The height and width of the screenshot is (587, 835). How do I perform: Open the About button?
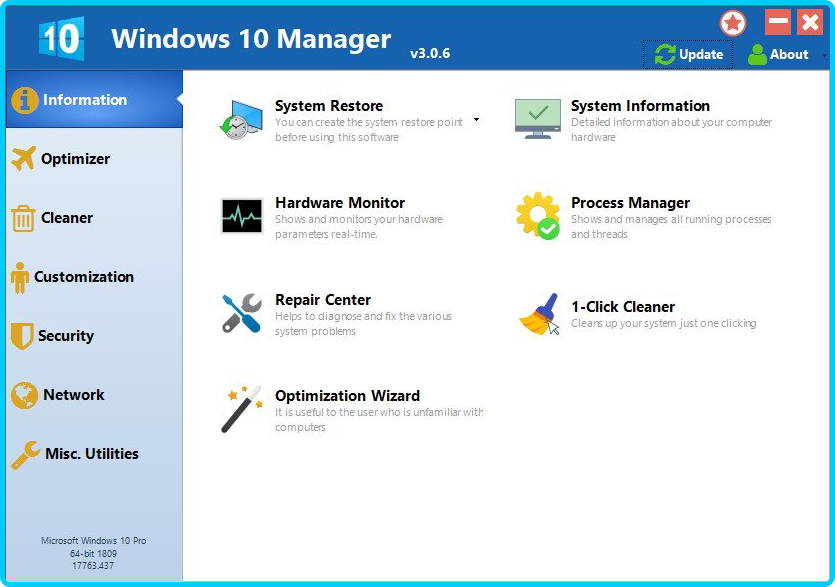click(x=778, y=55)
